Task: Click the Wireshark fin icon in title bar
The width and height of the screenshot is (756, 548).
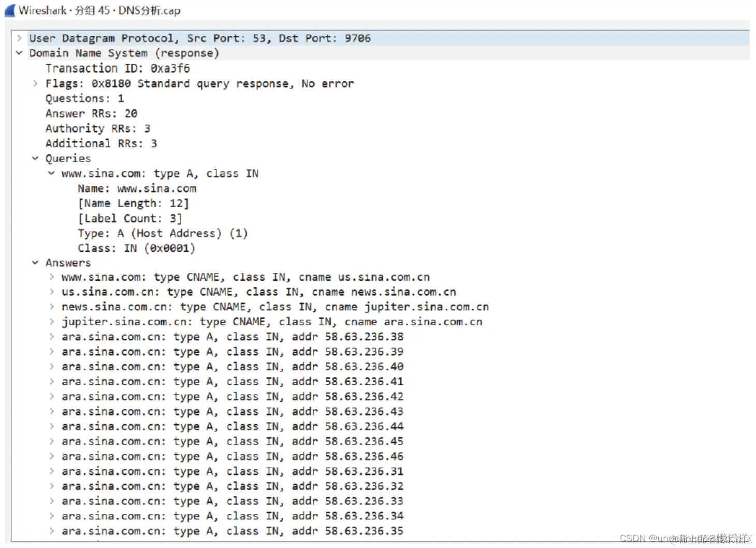Action: pyautogui.click(x=9, y=10)
